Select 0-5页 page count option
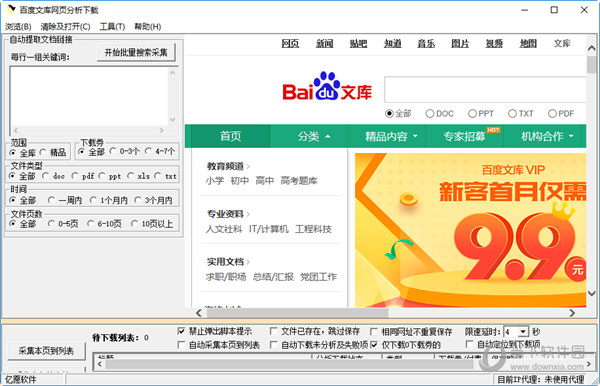 51,224
